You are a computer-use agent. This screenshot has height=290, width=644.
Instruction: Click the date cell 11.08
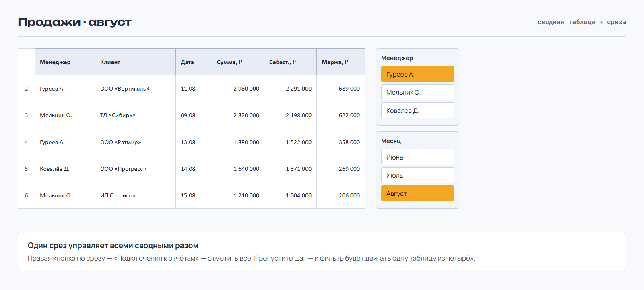coord(194,89)
